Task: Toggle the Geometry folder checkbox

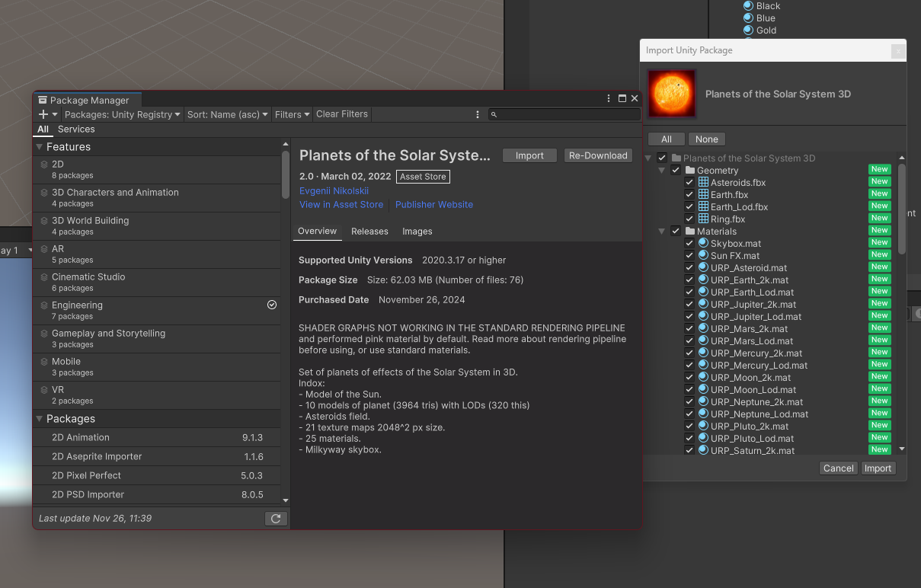Action: tap(676, 170)
